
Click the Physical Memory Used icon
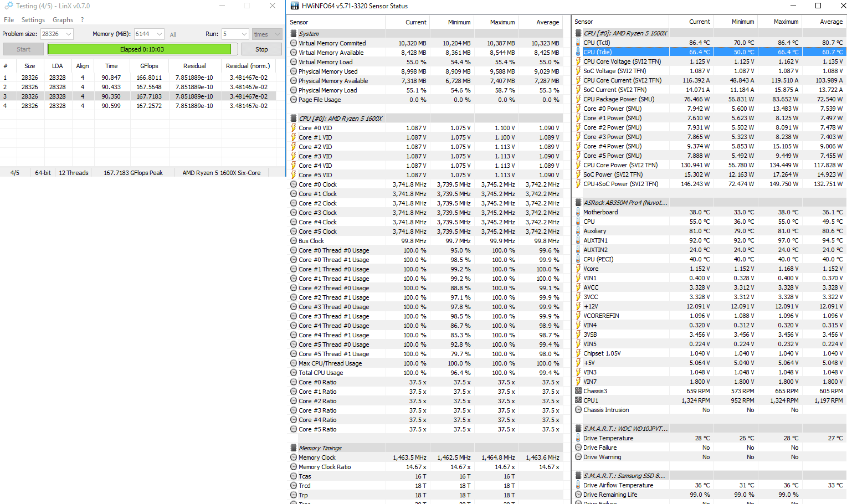[x=294, y=71]
